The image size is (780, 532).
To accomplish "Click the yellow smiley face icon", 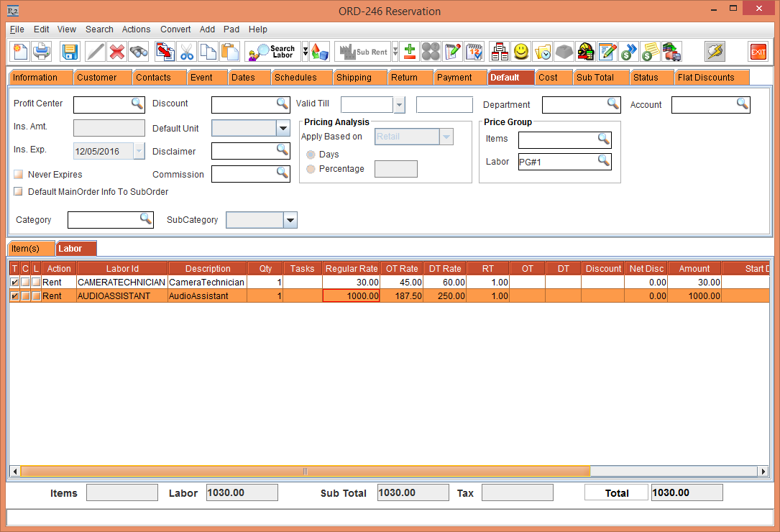I will coord(520,52).
